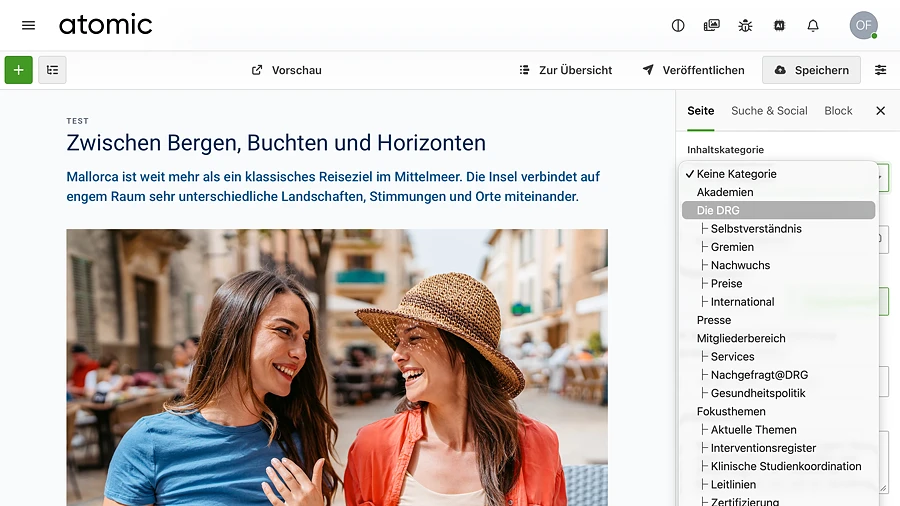The image size is (900, 506).
Task: Go back via Zur Übersicht
Action: tap(565, 70)
